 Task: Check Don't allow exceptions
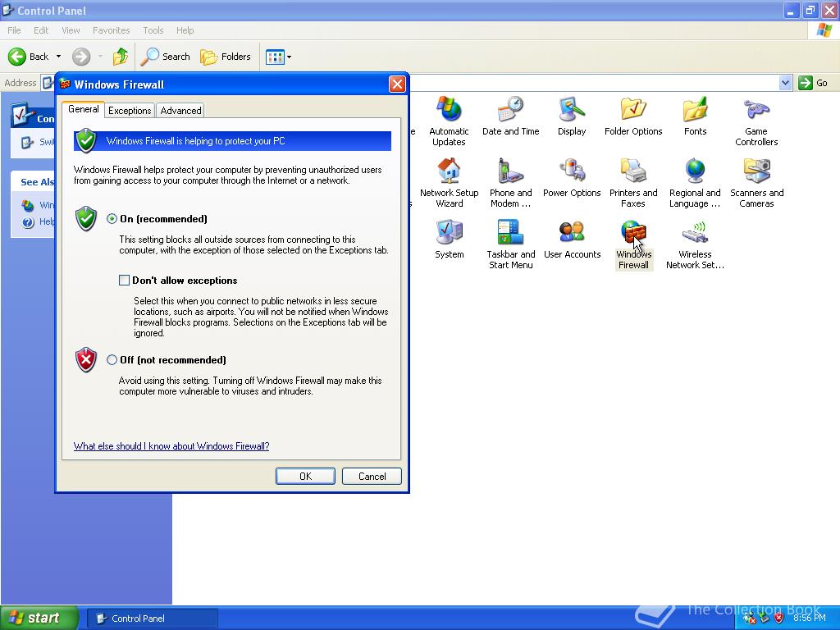point(125,280)
